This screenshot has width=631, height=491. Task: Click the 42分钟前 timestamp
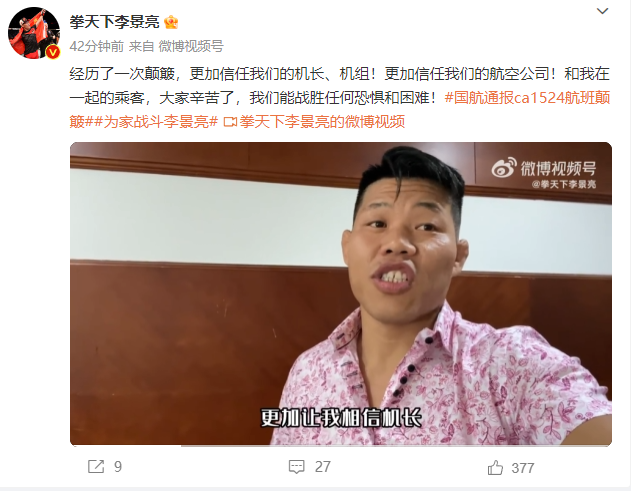click(97, 46)
